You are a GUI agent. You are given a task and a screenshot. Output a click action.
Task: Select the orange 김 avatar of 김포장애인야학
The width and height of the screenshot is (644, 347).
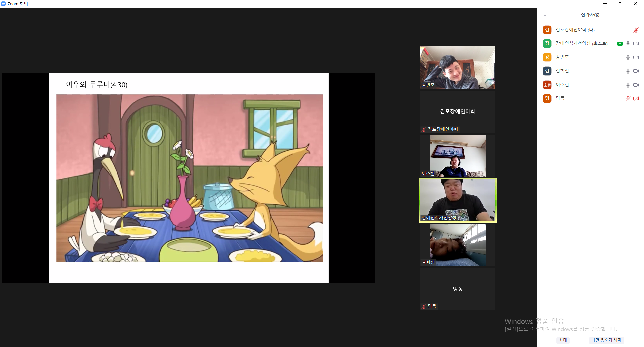pyautogui.click(x=547, y=30)
